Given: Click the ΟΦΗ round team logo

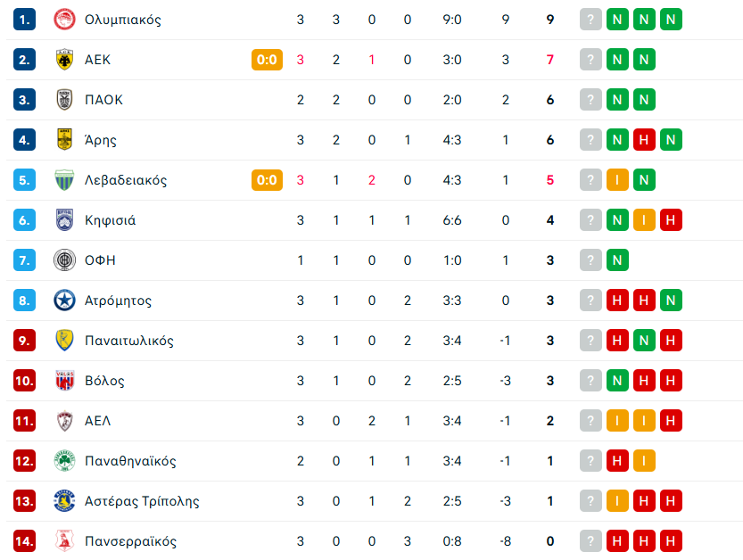Looking at the screenshot, I should (64, 260).
